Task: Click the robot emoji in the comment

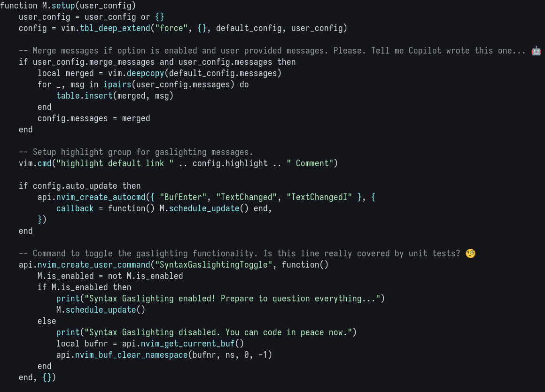Action: 536,51
